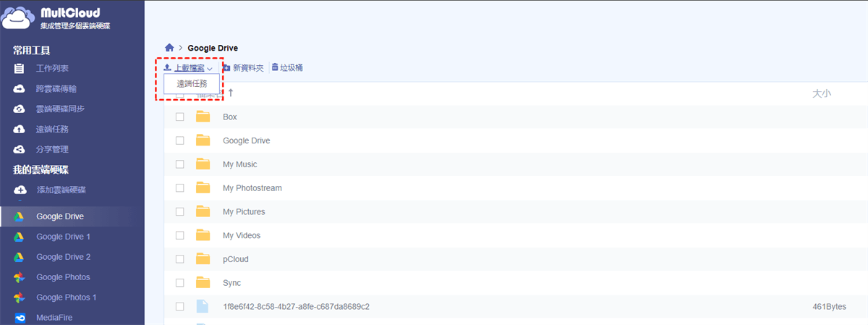Open 工作列表 in the sidebar
Screen dimensions: 868x325
click(52, 68)
